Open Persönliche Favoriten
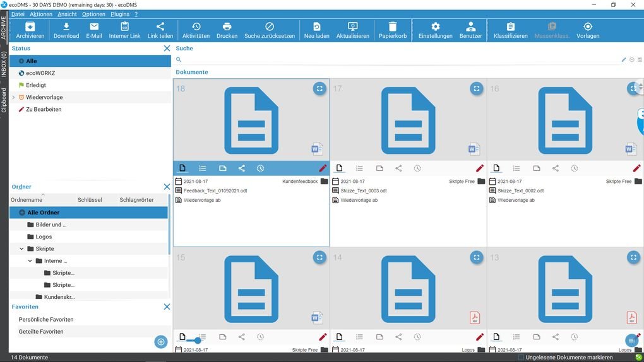The width and height of the screenshot is (644, 362). (x=46, y=319)
